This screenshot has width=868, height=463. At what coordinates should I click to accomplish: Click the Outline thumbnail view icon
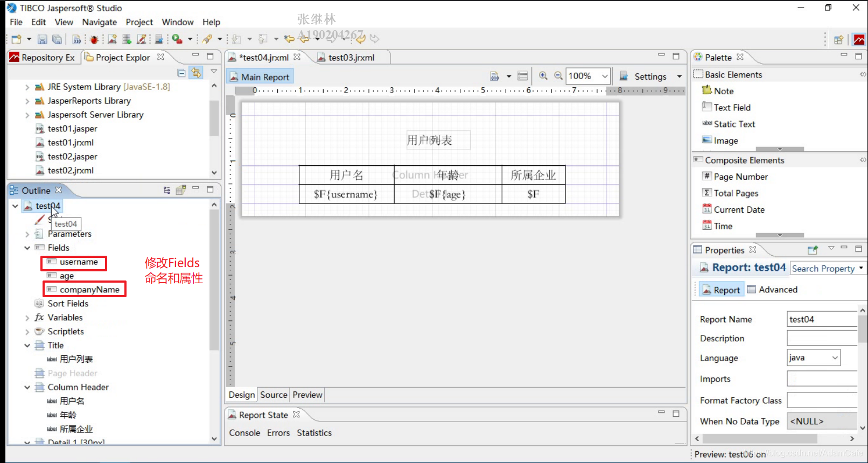(x=181, y=190)
